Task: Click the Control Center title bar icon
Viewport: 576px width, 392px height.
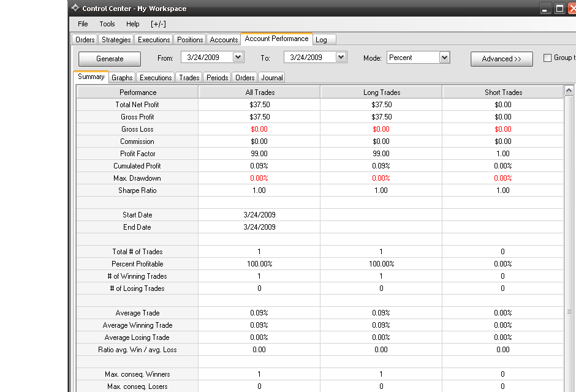Action: click(75, 8)
